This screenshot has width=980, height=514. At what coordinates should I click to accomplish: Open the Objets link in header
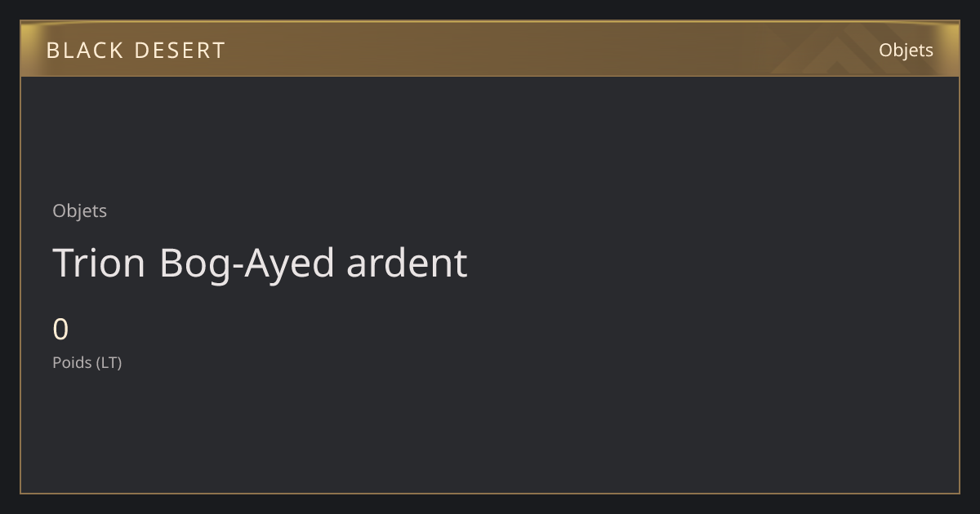coord(906,50)
